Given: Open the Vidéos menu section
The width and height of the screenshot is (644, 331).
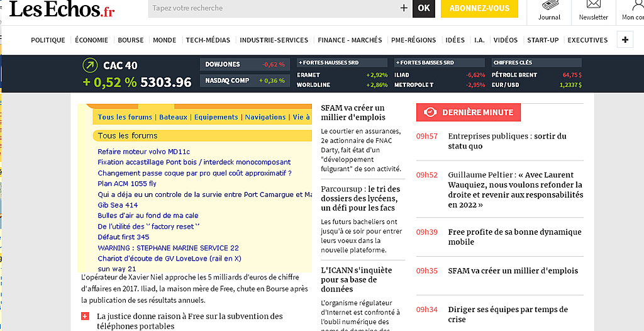Looking at the screenshot, I should [x=506, y=40].
